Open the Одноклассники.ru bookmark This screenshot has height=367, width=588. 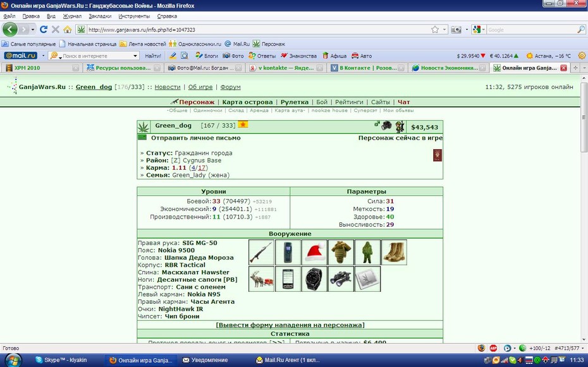[195, 44]
